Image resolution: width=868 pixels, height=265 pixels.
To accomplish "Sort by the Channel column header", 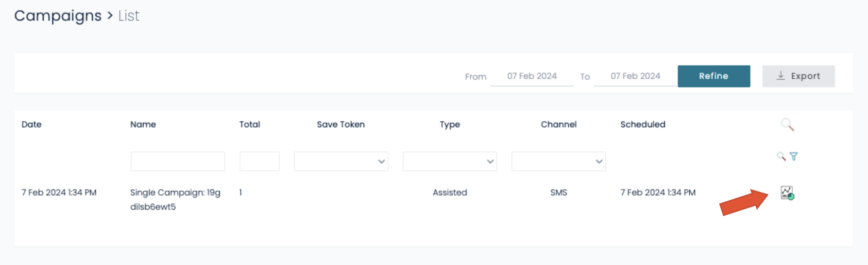I will (x=559, y=124).
